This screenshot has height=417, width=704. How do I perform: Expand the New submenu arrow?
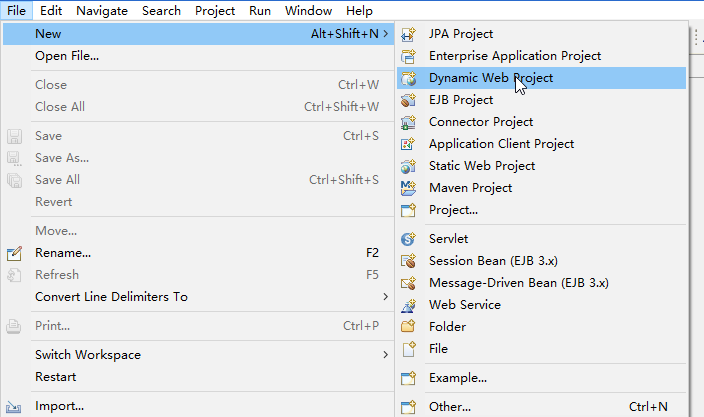[386, 34]
